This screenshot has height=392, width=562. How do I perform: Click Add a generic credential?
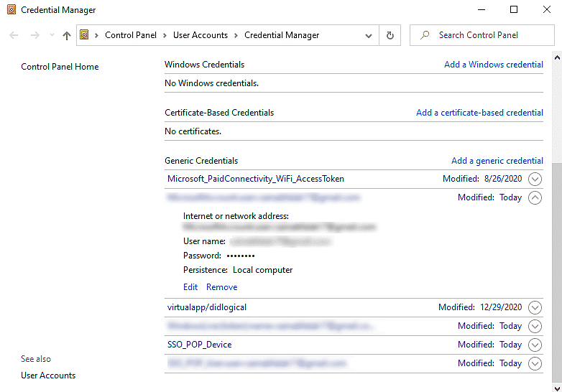click(497, 161)
